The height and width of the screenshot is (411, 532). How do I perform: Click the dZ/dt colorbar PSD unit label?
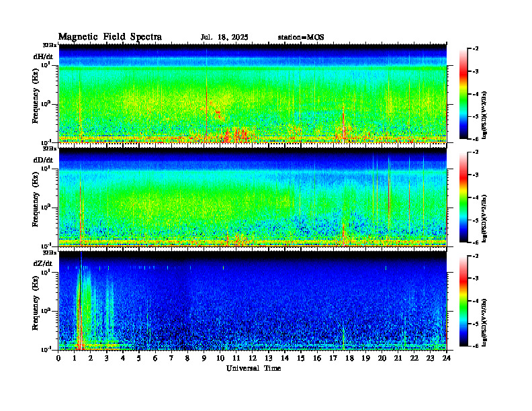pos(484,322)
